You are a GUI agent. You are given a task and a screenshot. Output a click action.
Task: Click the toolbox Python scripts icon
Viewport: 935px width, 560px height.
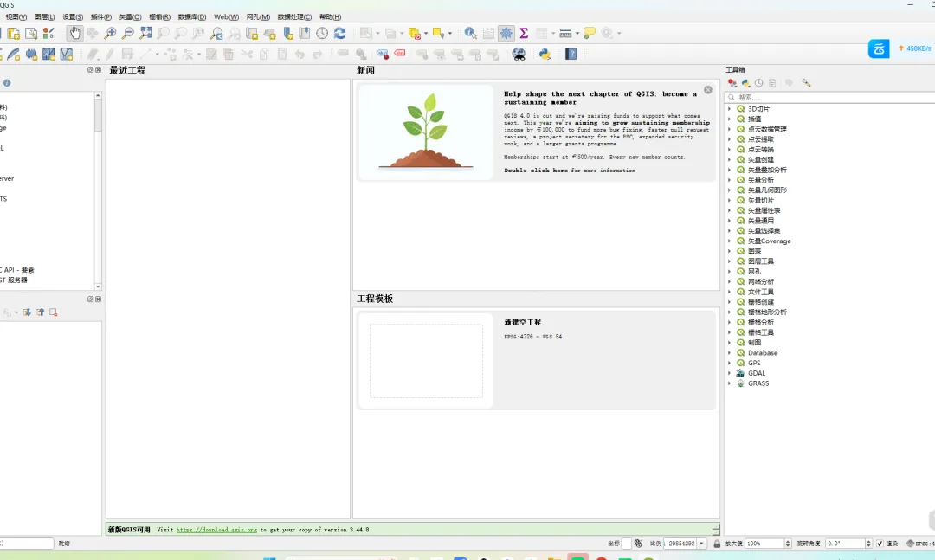coord(745,83)
